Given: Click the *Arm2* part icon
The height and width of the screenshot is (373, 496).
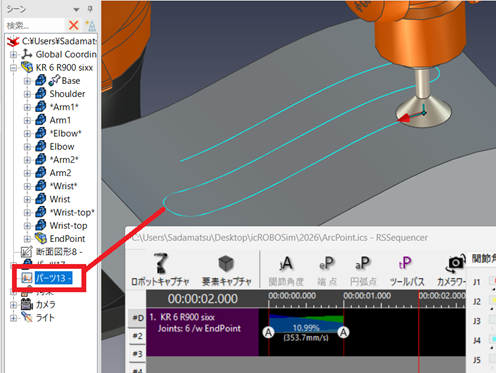Looking at the screenshot, I should 41,159.
